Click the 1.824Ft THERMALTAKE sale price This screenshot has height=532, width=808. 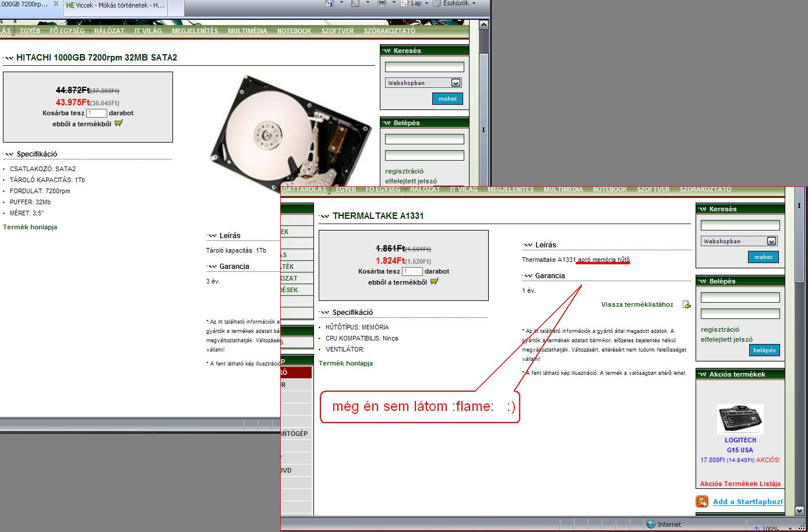390,261
